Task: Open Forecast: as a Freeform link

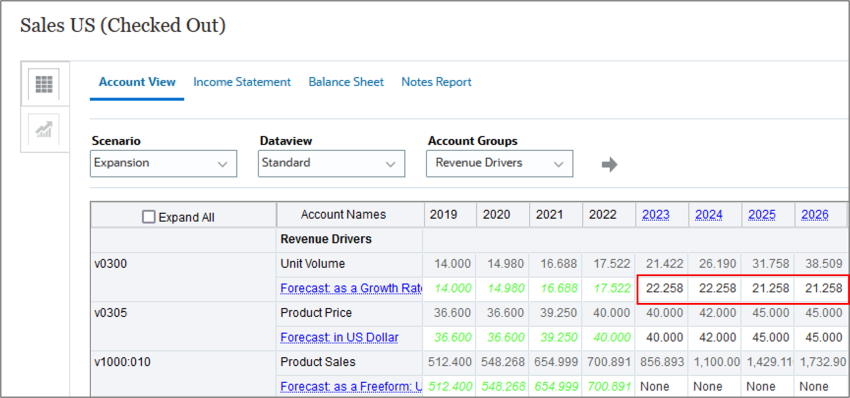Action: click(x=351, y=387)
